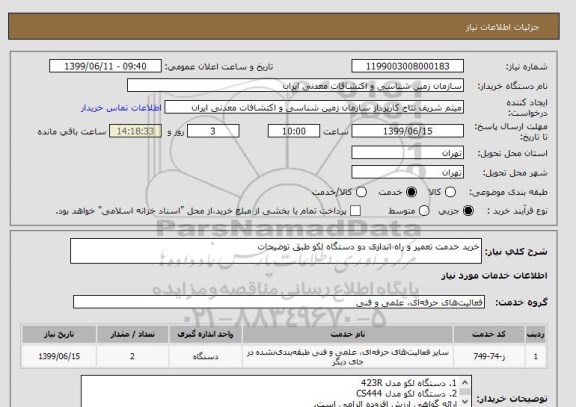This screenshot has height=407, width=576.
Task: Select the کالا radio button
Action: click(450, 192)
